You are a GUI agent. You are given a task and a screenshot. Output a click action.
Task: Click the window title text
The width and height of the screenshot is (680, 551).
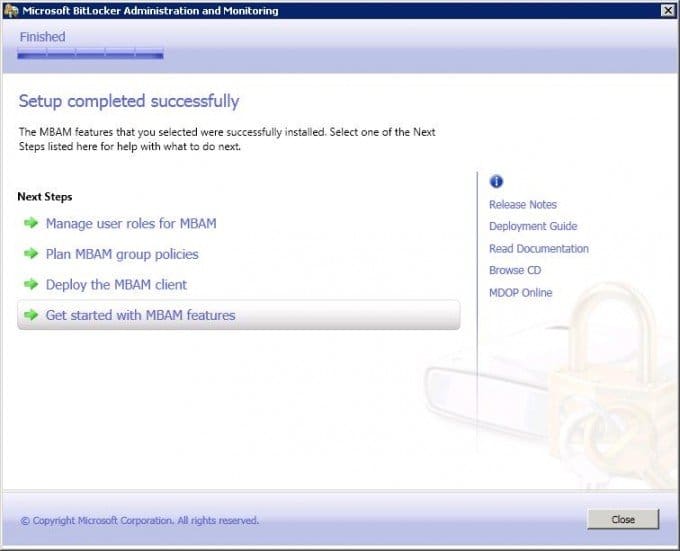(150, 10)
